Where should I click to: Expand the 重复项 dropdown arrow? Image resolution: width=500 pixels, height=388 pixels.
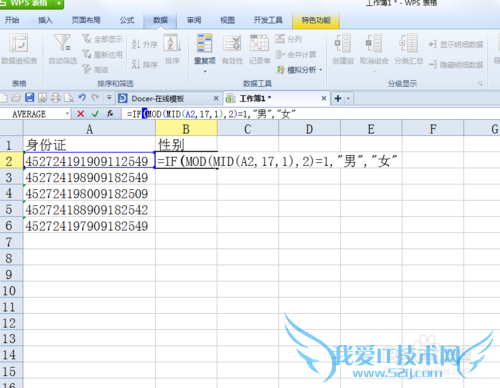[x=205, y=71]
